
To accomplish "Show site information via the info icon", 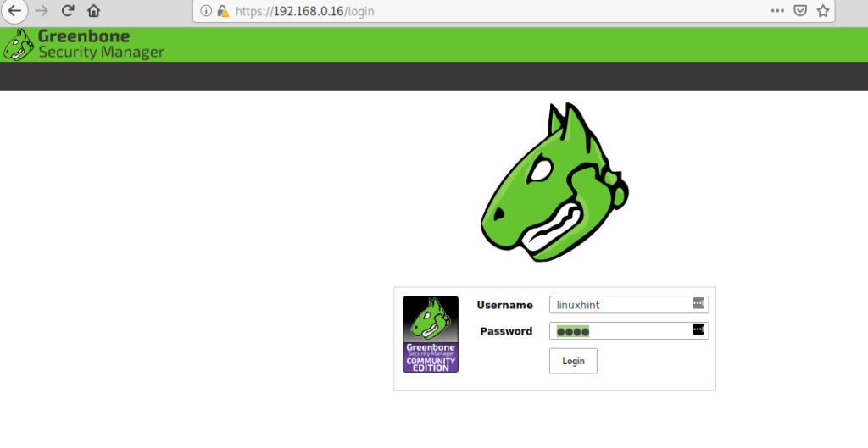I will point(206,11).
